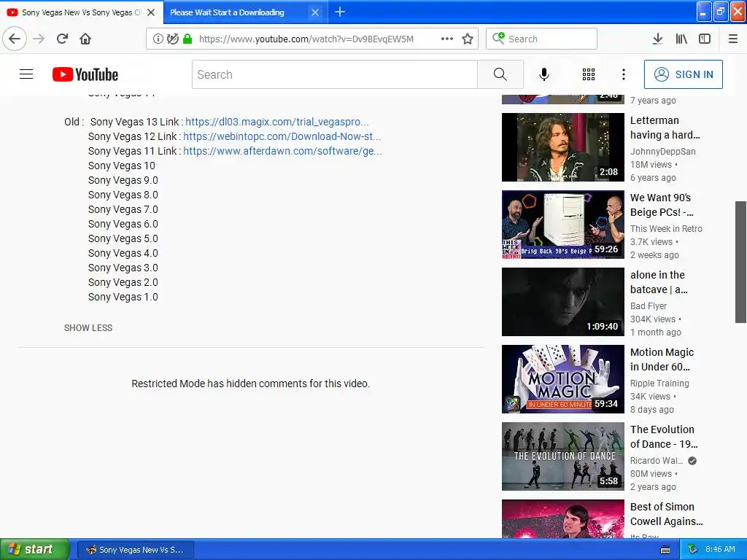Open a new tab with plus icon

click(340, 12)
